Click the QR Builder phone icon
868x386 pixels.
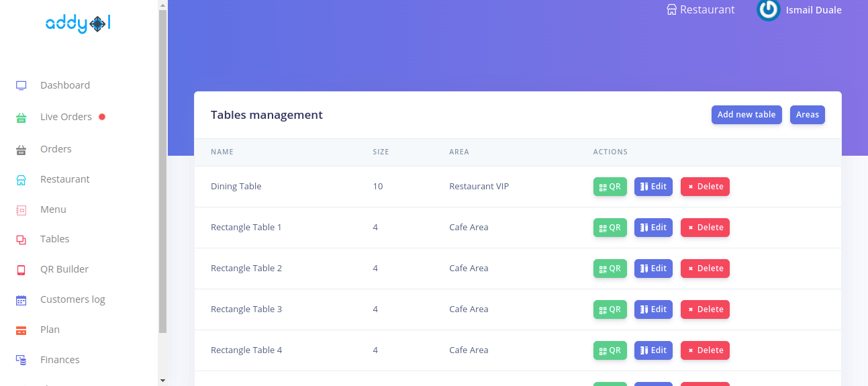[21, 270]
